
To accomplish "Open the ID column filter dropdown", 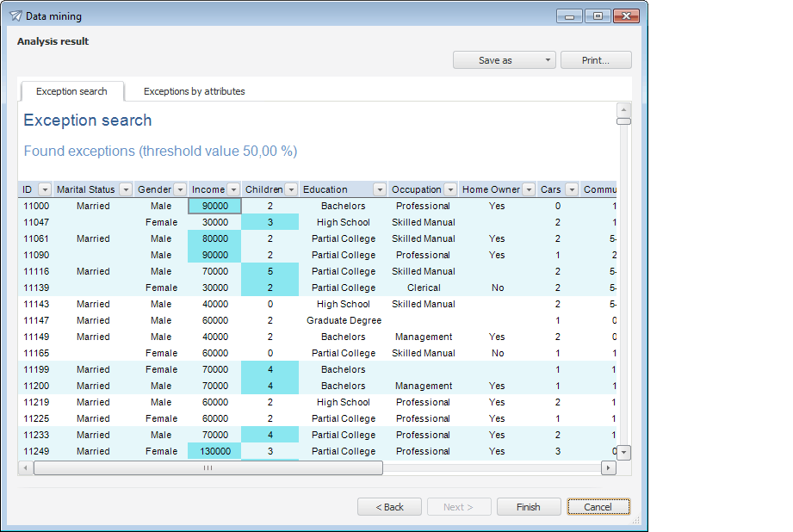I will click(x=45, y=189).
